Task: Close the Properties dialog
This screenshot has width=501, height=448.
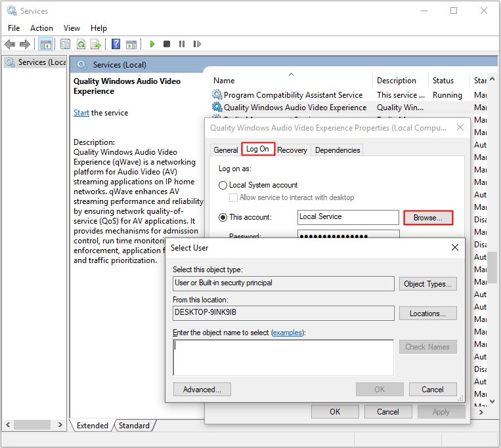Action: point(460,128)
